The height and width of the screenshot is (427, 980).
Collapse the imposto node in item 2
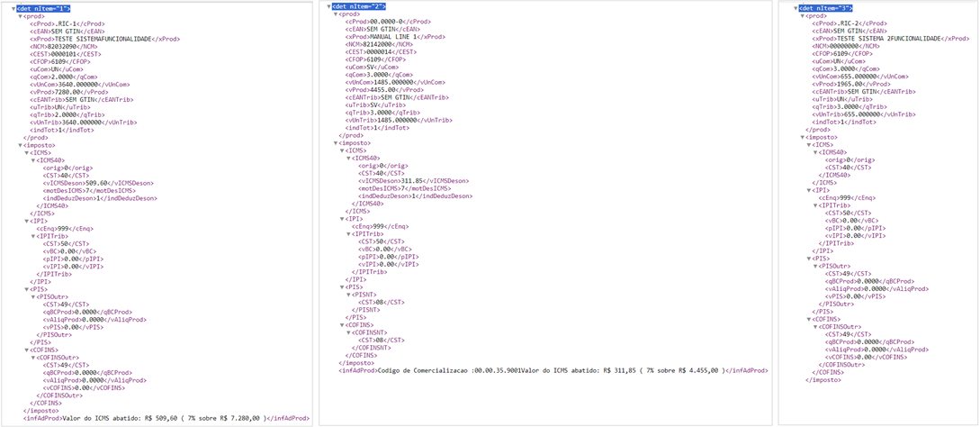coord(334,142)
